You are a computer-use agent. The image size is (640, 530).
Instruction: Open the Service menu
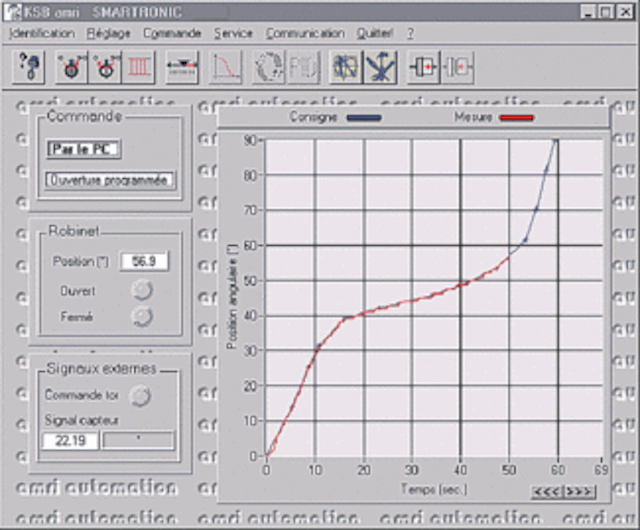[233, 33]
